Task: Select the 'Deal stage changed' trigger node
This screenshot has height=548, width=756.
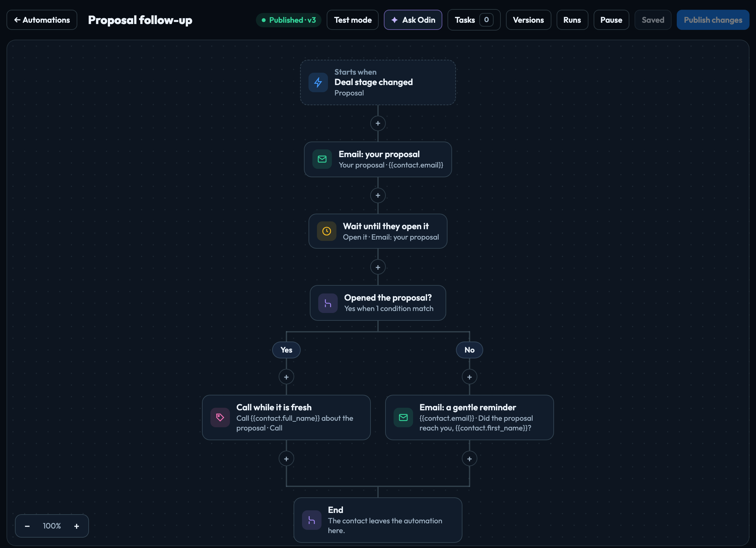Action: [x=378, y=83]
